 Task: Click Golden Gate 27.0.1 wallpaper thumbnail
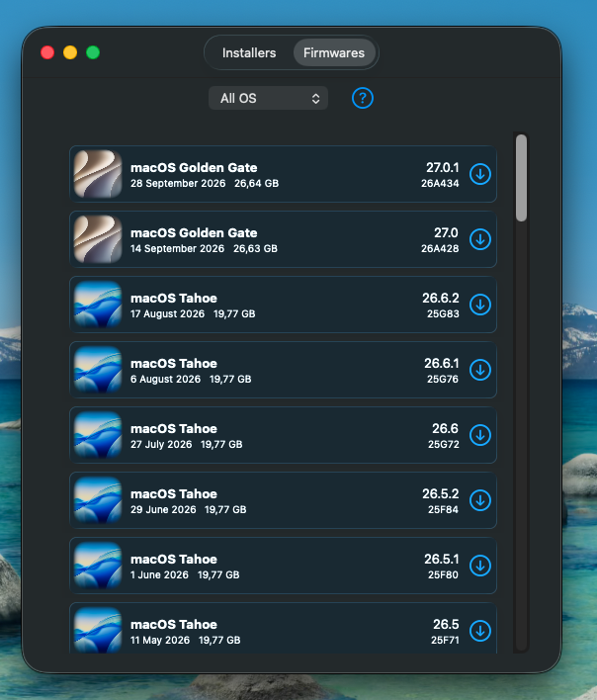tap(98, 174)
